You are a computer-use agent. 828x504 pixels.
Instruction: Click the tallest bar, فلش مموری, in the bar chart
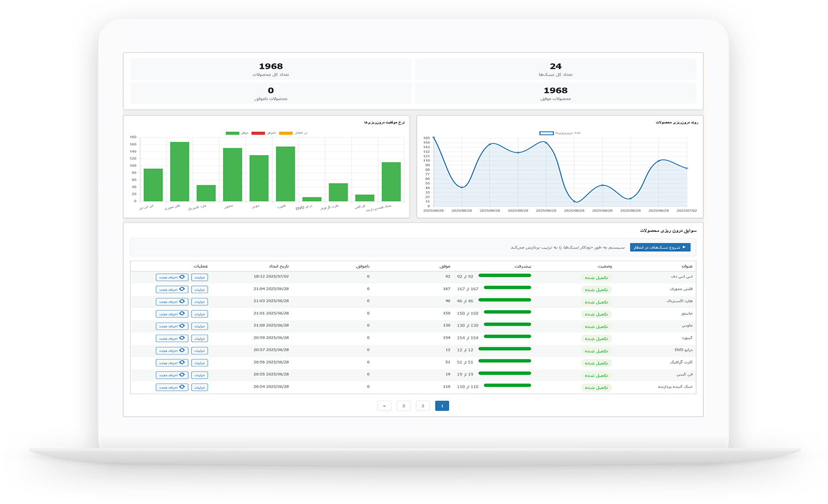179,171
